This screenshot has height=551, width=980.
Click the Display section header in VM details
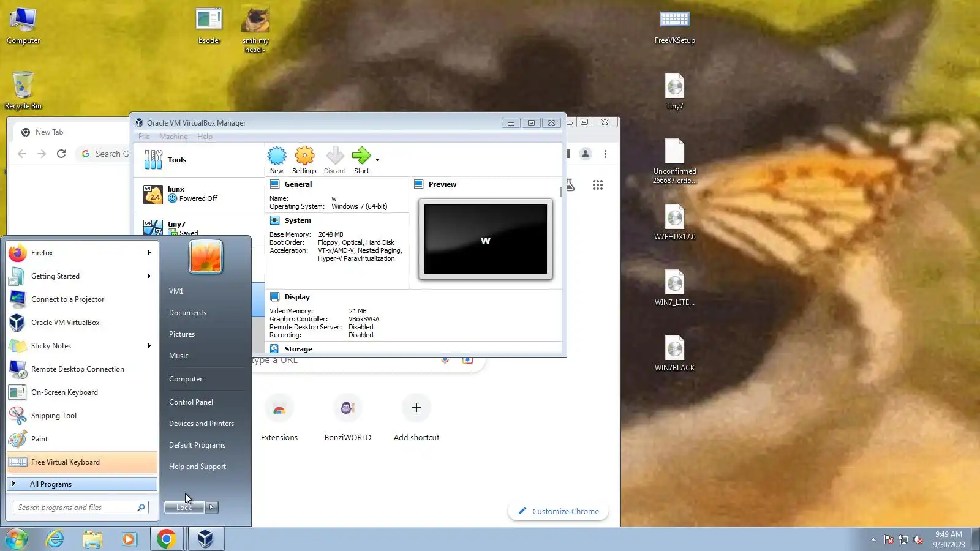(297, 297)
